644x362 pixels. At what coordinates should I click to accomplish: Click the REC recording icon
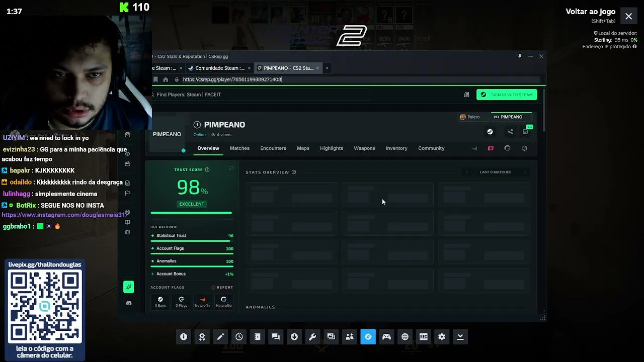[x=423, y=337]
